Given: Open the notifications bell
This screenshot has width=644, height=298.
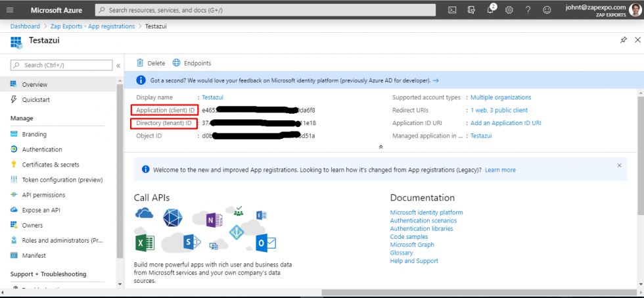Looking at the screenshot, I should click(490, 10).
